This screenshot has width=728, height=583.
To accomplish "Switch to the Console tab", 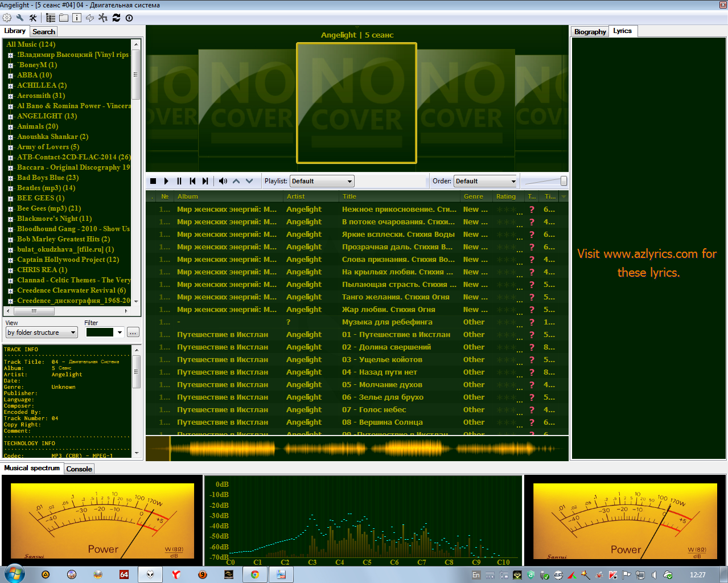I will 79,469.
